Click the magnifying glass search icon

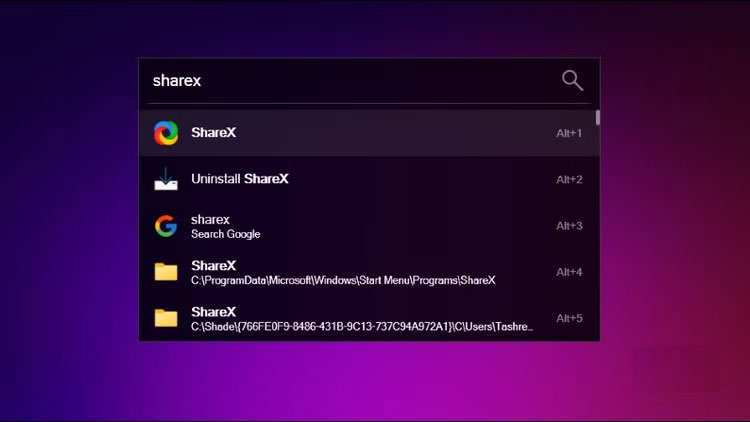tap(572, 80)
